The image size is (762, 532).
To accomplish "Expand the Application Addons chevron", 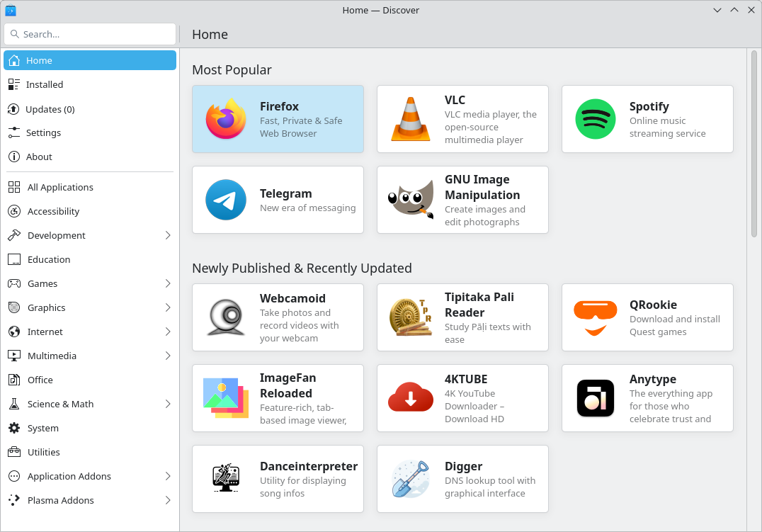I will pos(168,476).
